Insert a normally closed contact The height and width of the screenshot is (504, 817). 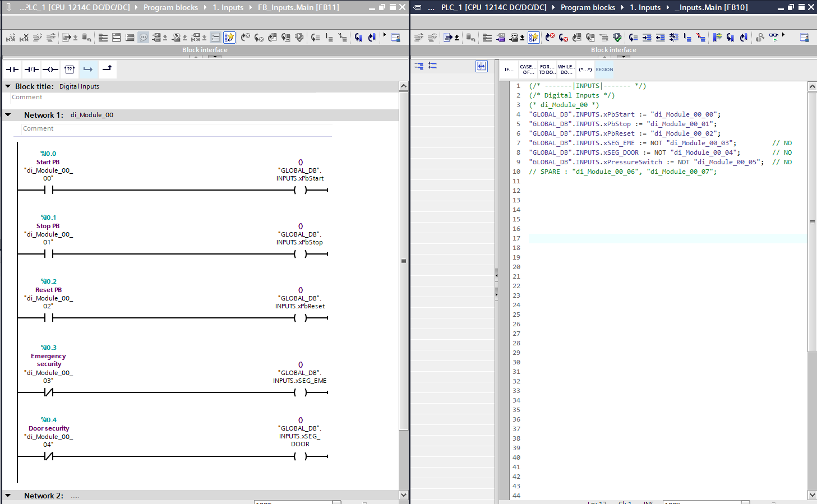[x=31, y=70]
